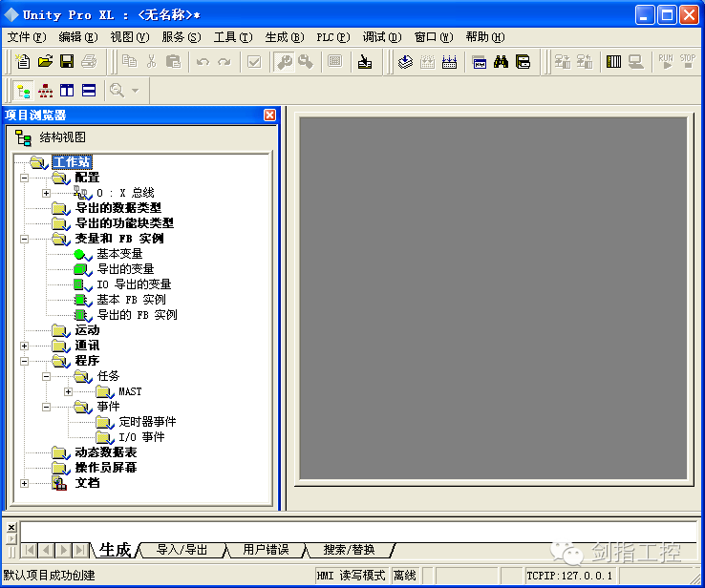The width and height of the screenshot is (705, 588).
Task: Collapse the 事件 tree node
Action: click(x=46, y=407)
